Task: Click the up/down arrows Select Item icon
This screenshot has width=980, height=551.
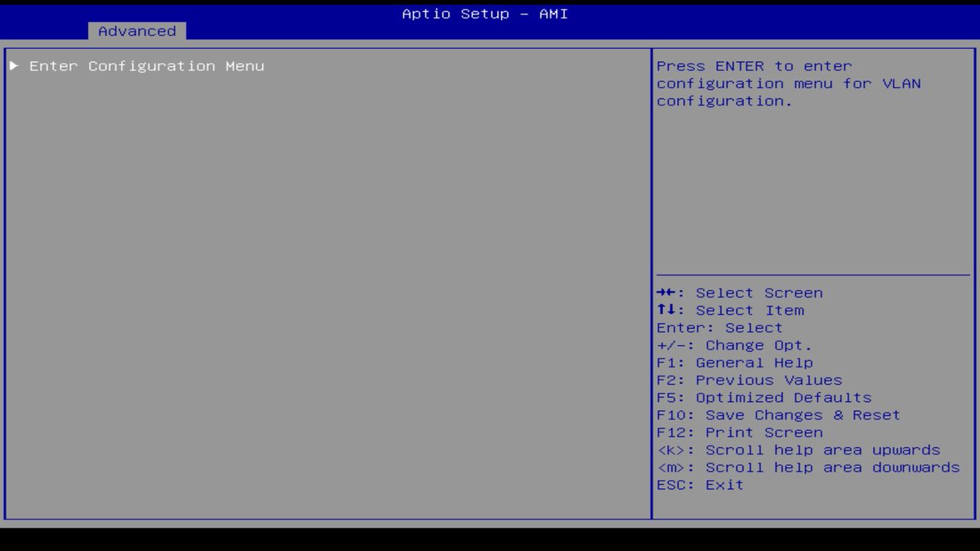Action: pyautogui.click(x=665, y=310)
